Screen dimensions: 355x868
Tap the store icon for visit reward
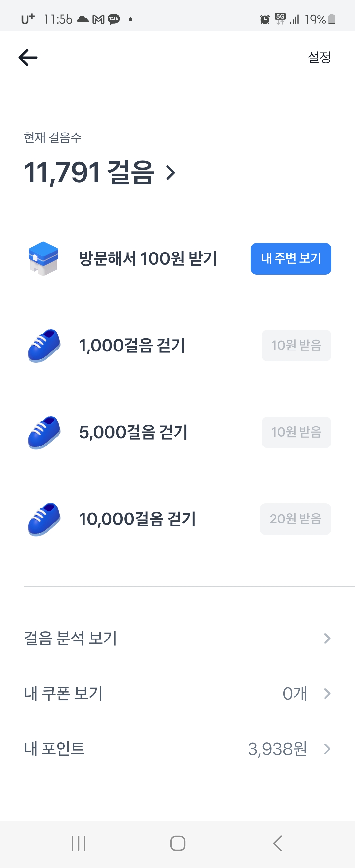pos(43,258)
